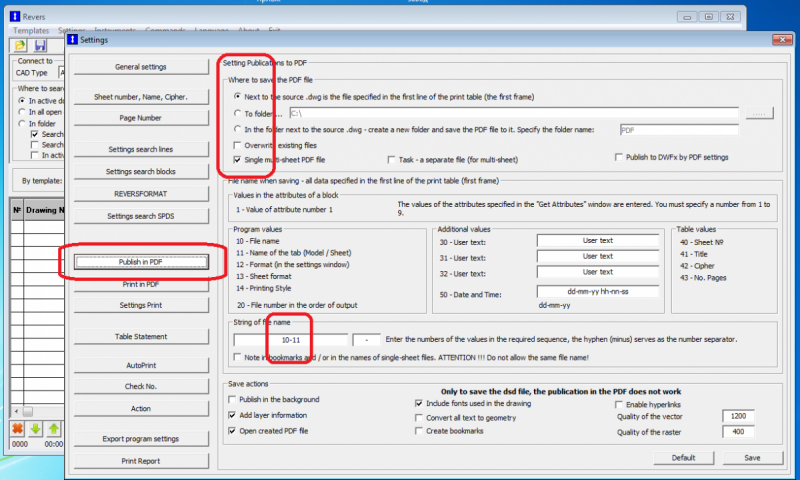This screenshot has height=480, width=800.
Task: Open Sheet number, Name, Cipher settings
Action: (x=141, y=97)
